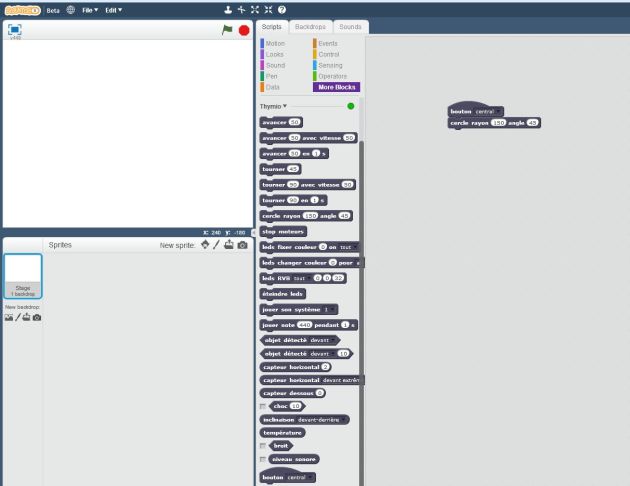The width and height of the screenshot is (630, 486).
Task: Check the bruit reporter checkbox
Action: (x=263, y=446)
